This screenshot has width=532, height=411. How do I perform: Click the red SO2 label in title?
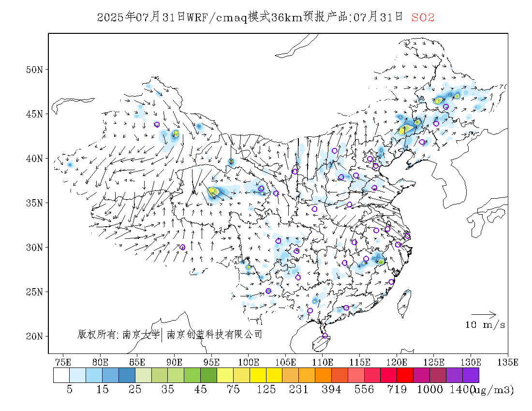pos(423,17)
